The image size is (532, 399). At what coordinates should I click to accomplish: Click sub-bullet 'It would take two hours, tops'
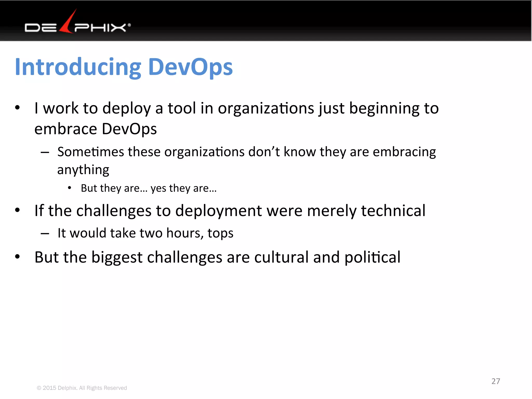point(145,233)
